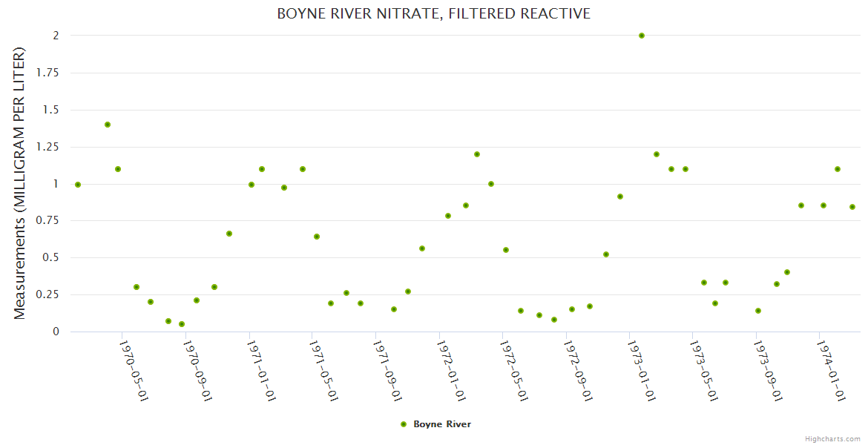The width and height of the screenshot is (868, 445).
Task: Select the last data point on the far right
Action: [x=852, y=207]
